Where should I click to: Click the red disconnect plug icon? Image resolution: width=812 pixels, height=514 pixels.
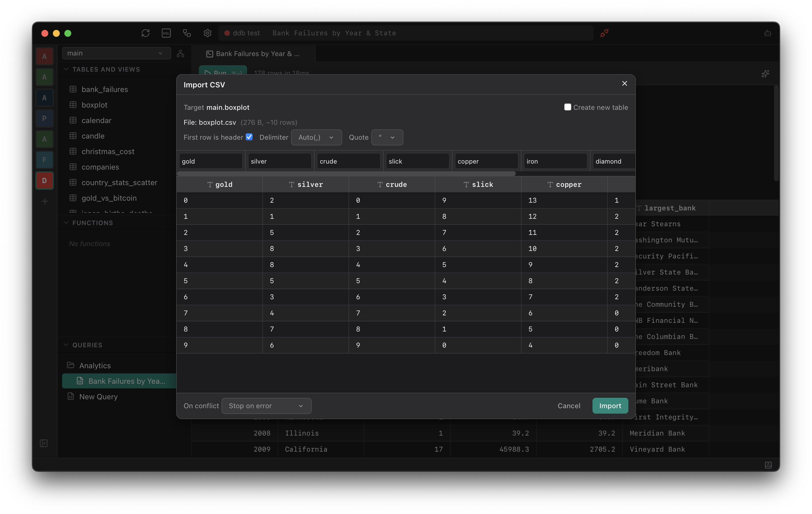tap(604, 33)
